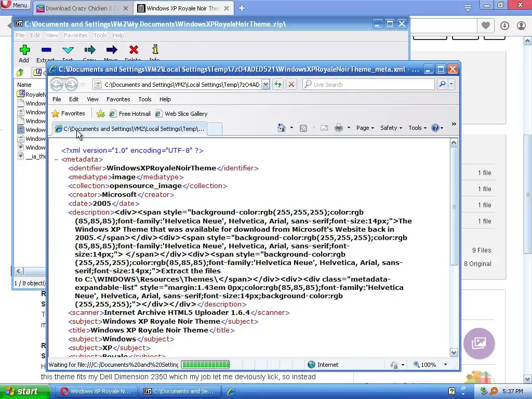Click the Opera profile account icon
The image size is (532, 399).
(521, 26)
